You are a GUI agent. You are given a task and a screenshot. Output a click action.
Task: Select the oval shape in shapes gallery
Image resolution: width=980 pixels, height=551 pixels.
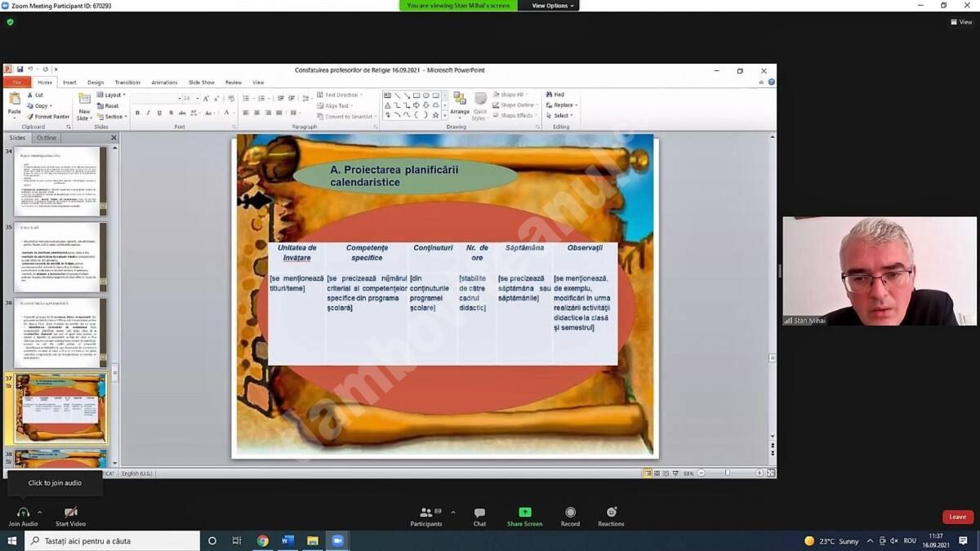coord(426,96)
